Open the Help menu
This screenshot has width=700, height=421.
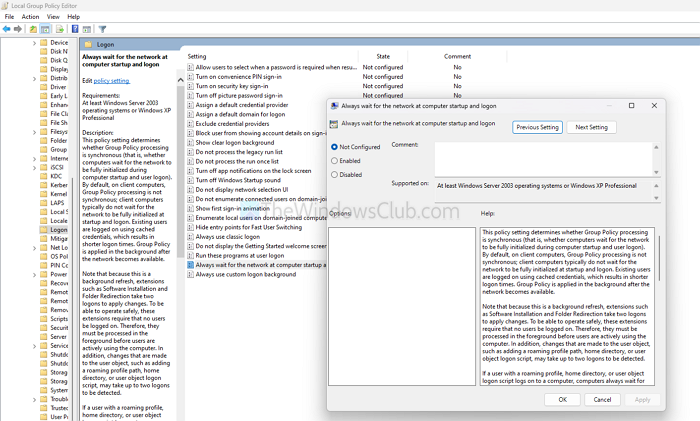pyautogui.click(x=74, y=17)
